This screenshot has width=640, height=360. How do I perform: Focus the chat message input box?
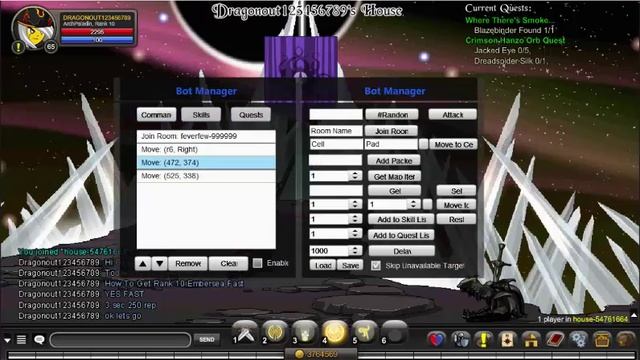[x=120, y=340]
